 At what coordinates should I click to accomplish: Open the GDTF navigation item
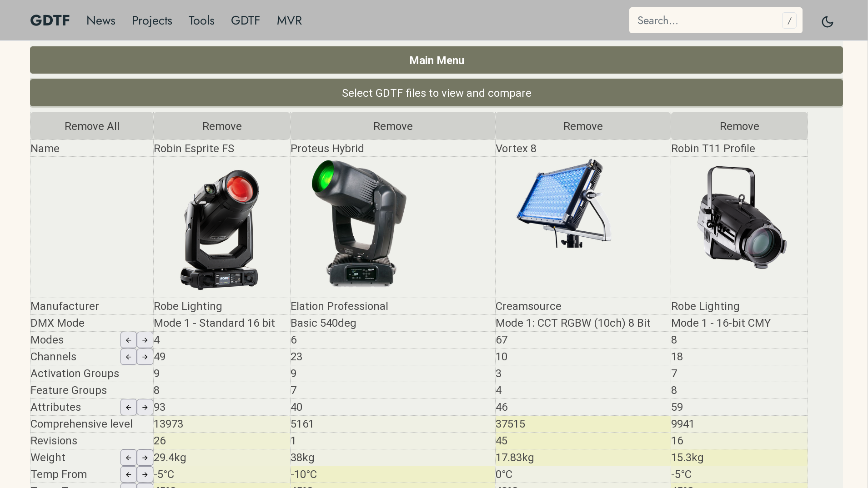tap(246, 20)
